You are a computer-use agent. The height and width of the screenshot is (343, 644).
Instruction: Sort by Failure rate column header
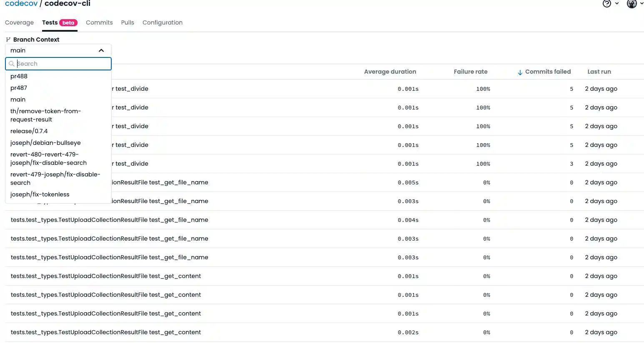click(470, 72)
